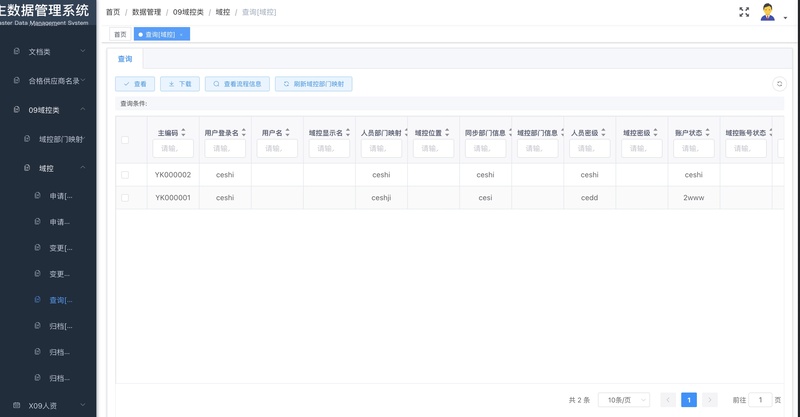Viewport: 800px width, 417px height.
Task: Collapse the 09域控类 menu chevron
Action: pos(83,109)
